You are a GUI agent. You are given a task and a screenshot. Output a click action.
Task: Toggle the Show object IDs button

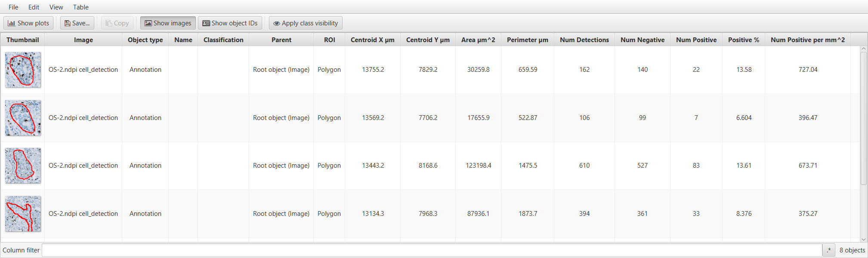pyautogui.click(x=230, y=23)
